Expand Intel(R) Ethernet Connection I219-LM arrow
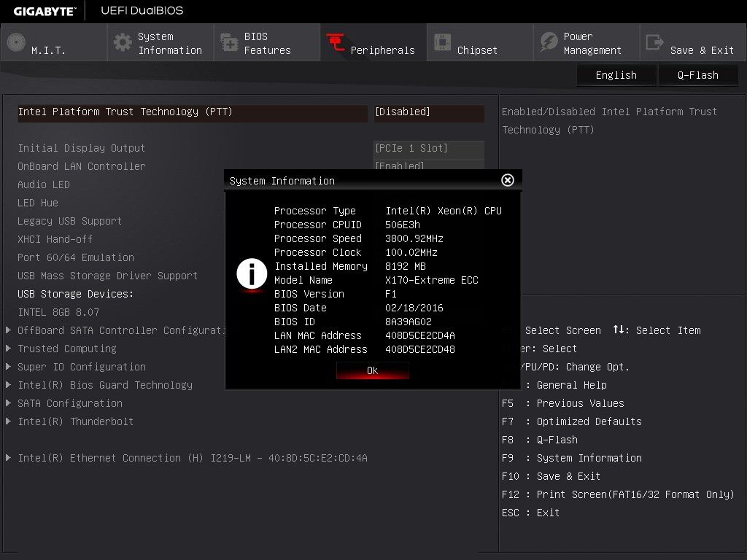The image size is (747, 560). (x=8, y=458)
